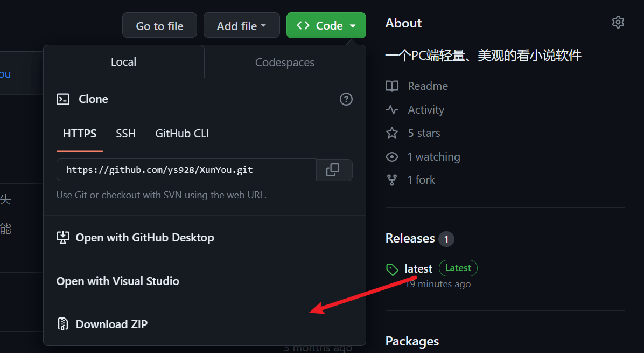Click the "About" sidebar heading
Screen dimensions: 644x353
[x=403, y=23]
